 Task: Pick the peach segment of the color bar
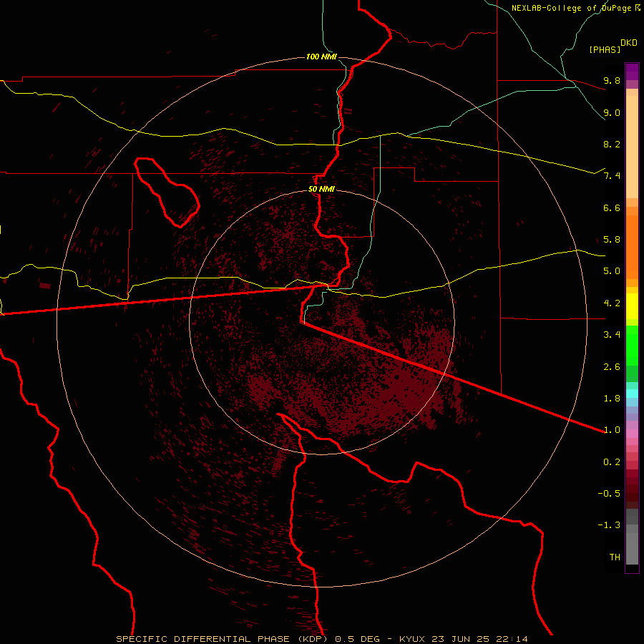point(632,147)
